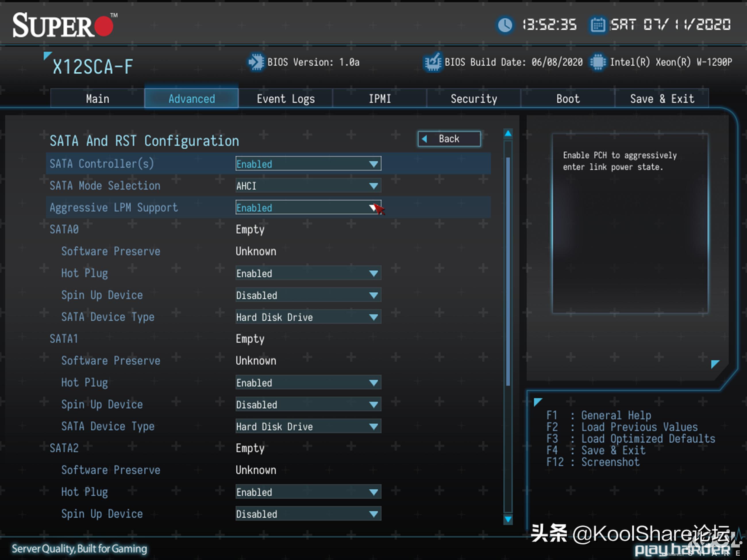Go to the Save & Exit tab
Image resolution: width=747 pixels, height=560 pixels.
pyautogui.click(x=662, y=99)
